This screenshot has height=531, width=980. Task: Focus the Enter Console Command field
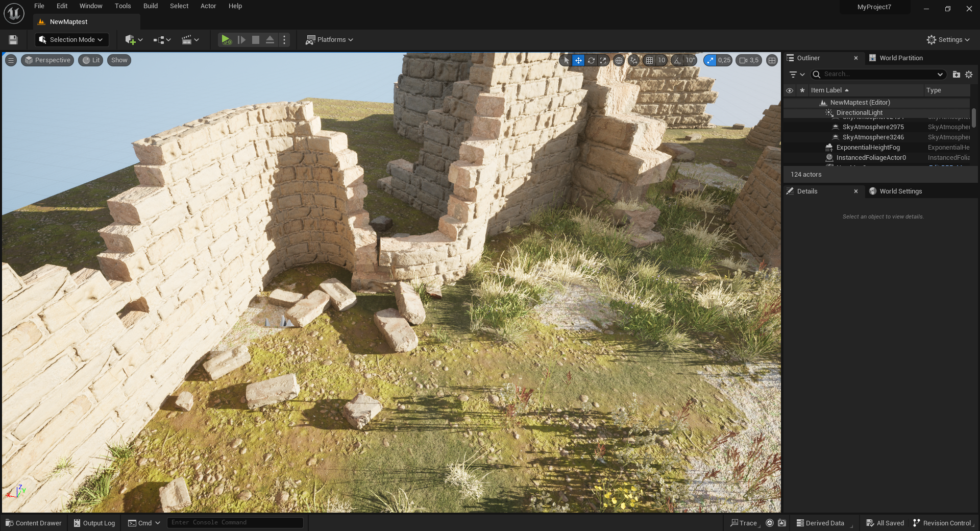point(235,523)
